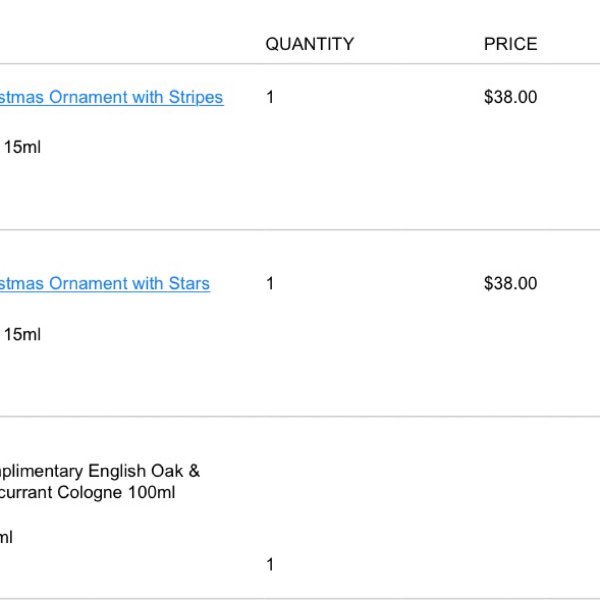The image size is (600, 600).
Task: Select the 15ml size under Stripes ornament
Action: point(22,147)
